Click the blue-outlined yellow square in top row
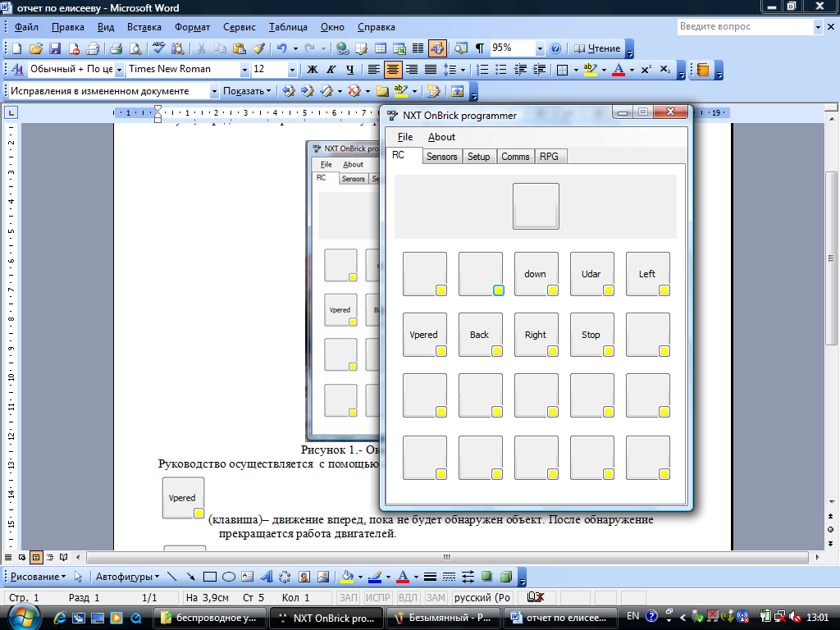840x630 pixels. 498,290
